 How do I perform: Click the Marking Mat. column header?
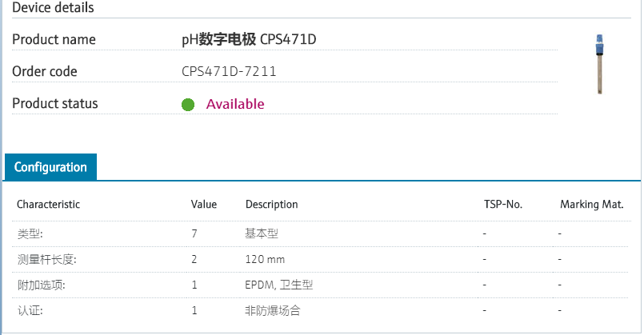click(591, 205)
